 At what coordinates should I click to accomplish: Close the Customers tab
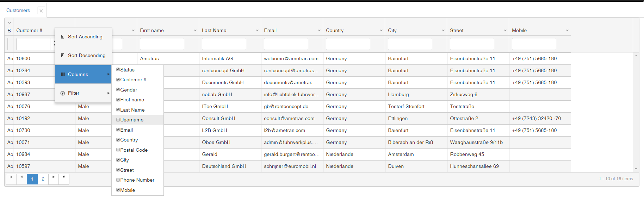point(41,11)
